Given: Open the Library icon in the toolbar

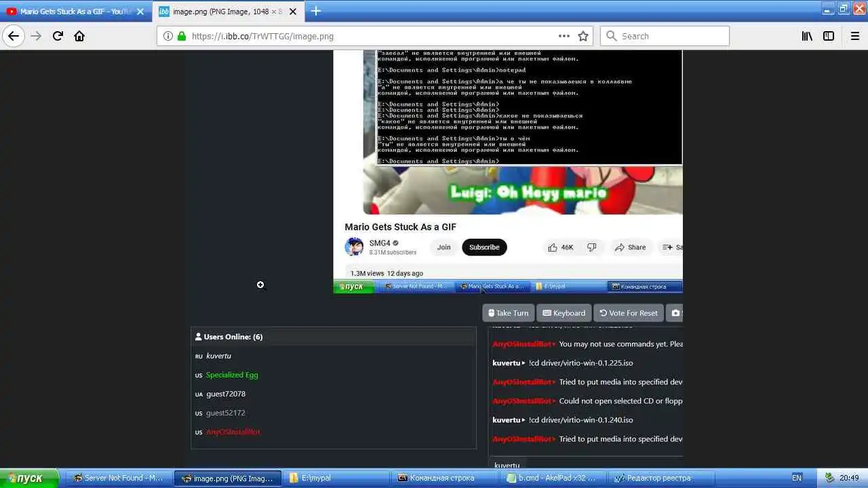Looking at the screenshot, I should coord(807,36).
